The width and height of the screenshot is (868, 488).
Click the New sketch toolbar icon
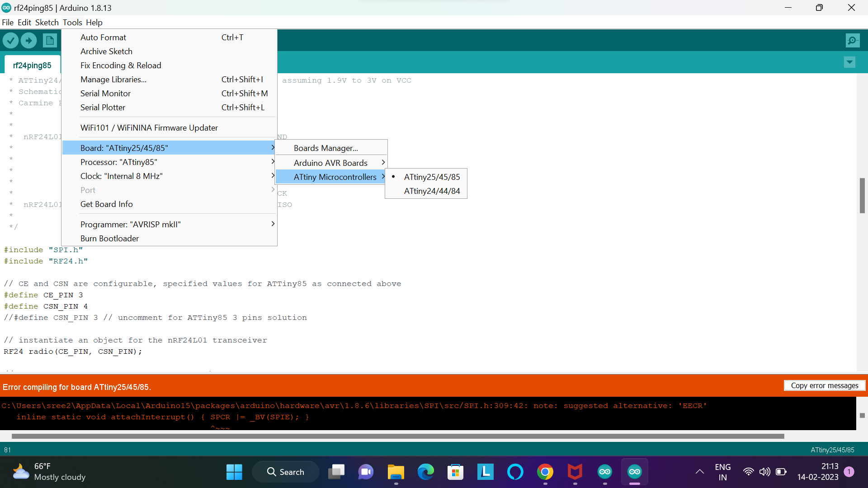pyautogui.click(x=50, y=41)
